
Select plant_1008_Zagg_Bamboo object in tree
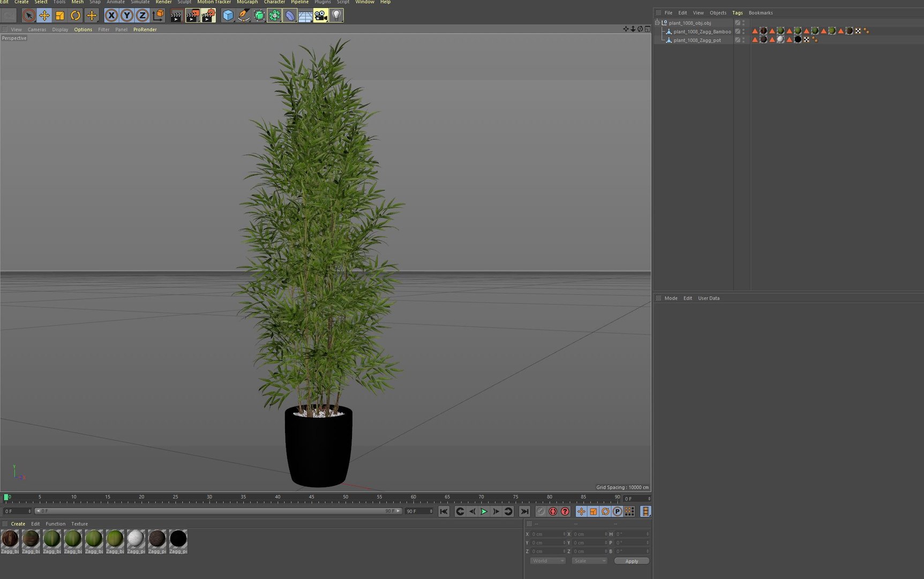702,32
